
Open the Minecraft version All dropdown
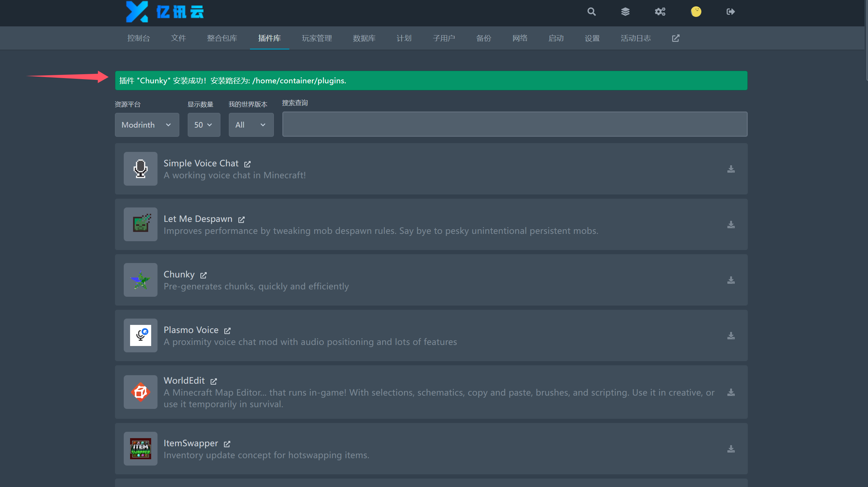coord(251,125)
